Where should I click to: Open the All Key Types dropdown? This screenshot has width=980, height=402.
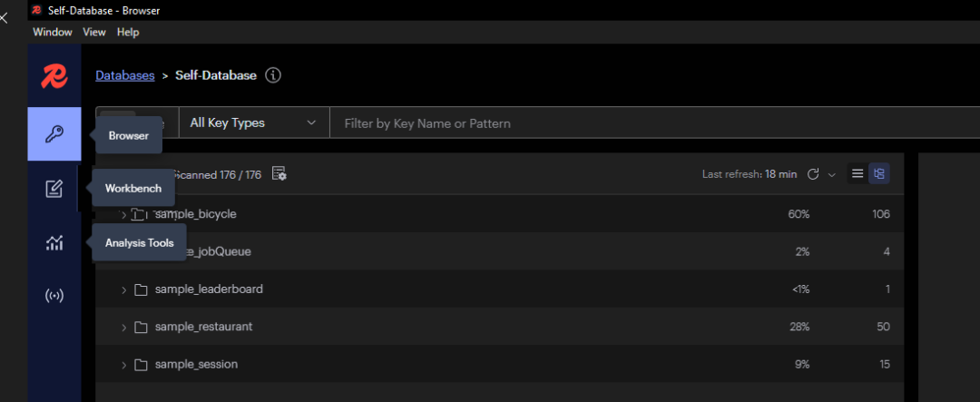[253, 123]
